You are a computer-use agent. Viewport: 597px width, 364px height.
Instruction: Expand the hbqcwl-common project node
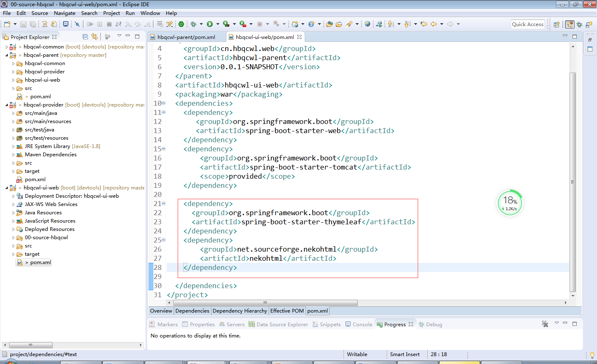pos(7,47)
